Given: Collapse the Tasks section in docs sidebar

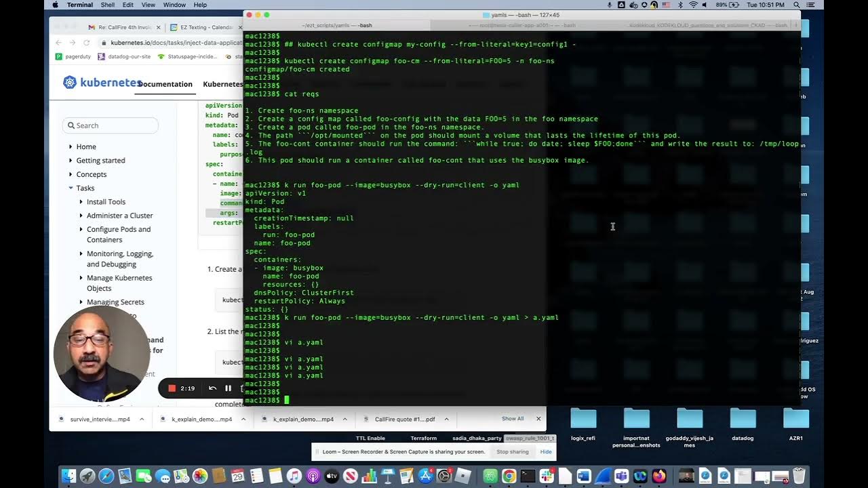Looking at the screenshot, I should pos(71,188).
